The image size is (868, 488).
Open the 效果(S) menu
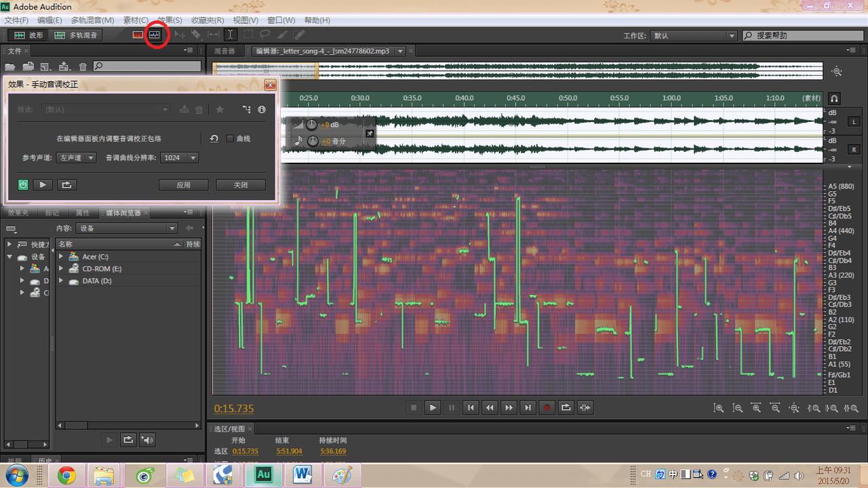170,20
